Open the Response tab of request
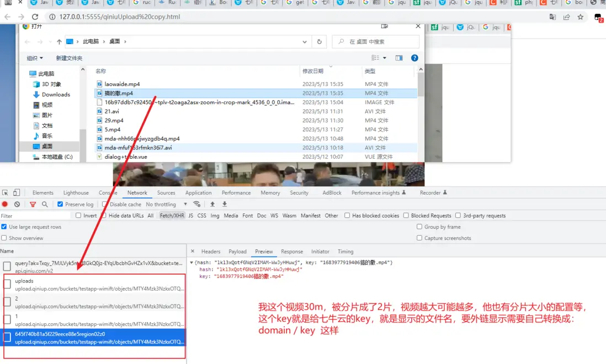Screen dimensions: 606x364 pyautogui.click(x=292, y=251)
